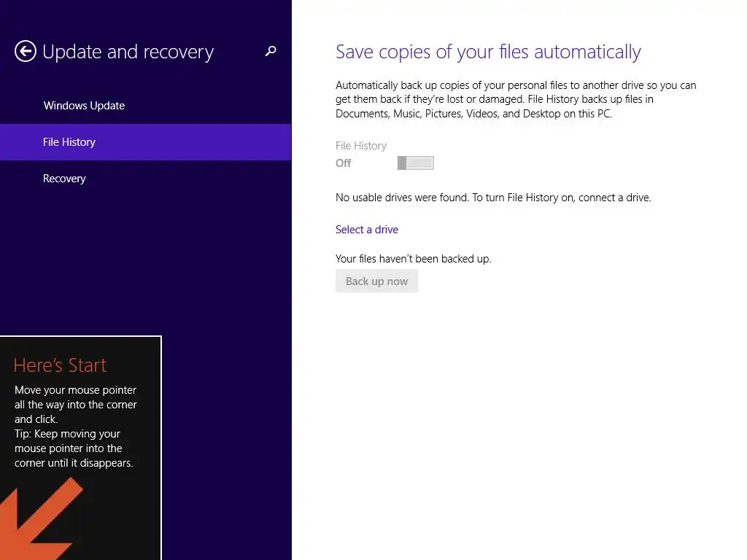Click the Save copies of your files automatically title
The width and height of the screenshot is (747, 560).
tap(488, 52)
